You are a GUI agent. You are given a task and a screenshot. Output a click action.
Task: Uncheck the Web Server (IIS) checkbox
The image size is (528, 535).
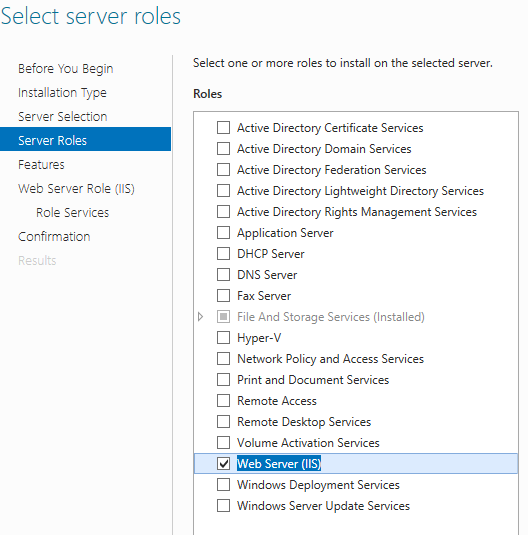coord(223,464)
